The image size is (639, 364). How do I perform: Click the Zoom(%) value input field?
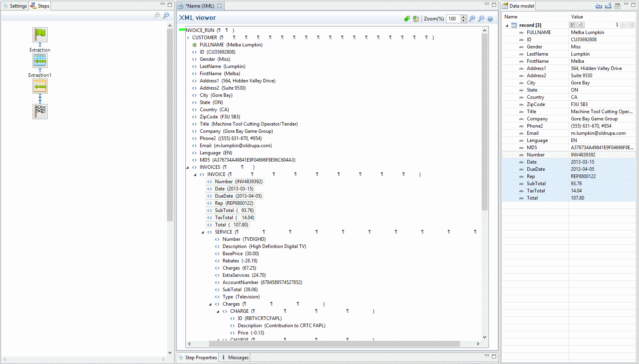[x=453, y=19]
